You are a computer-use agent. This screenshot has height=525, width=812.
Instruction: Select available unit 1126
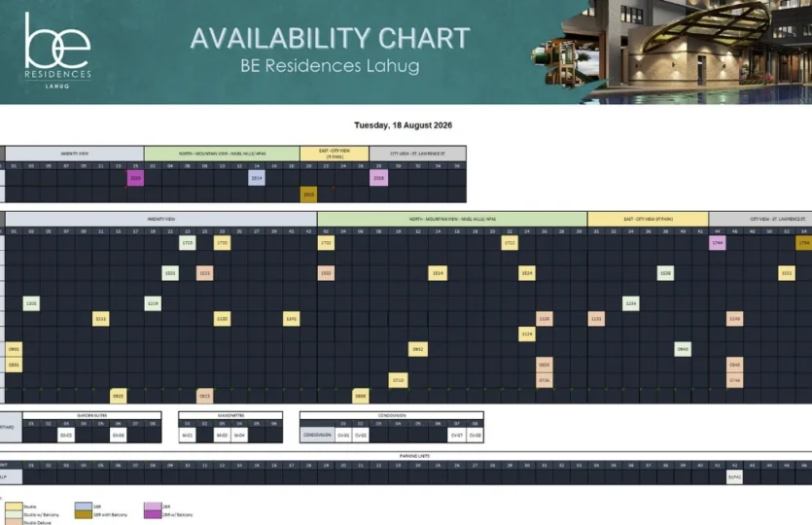coord(545,319)
